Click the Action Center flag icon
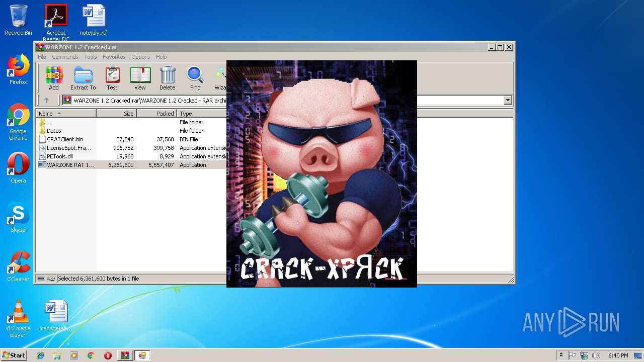644x362 pixels. pyautogui.click(x=572, y=355)
